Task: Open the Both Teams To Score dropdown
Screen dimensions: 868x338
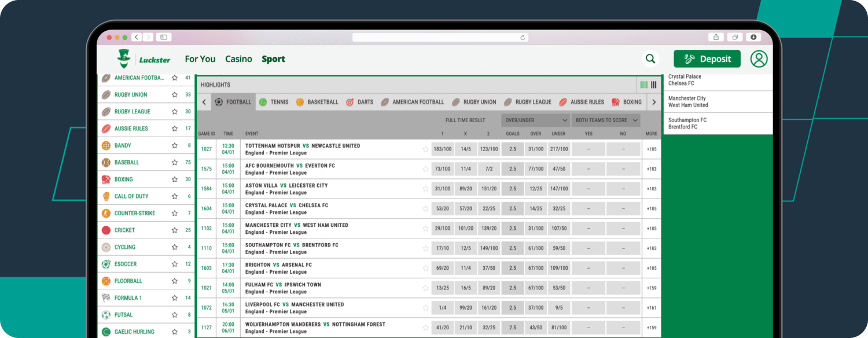Action: (x=606, y=120)
